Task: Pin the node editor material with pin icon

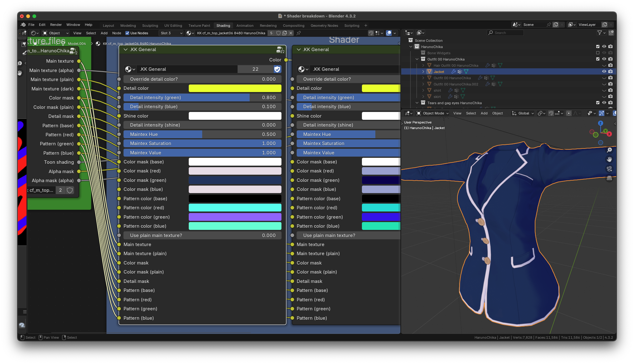Action: click(x=299, y=33)
